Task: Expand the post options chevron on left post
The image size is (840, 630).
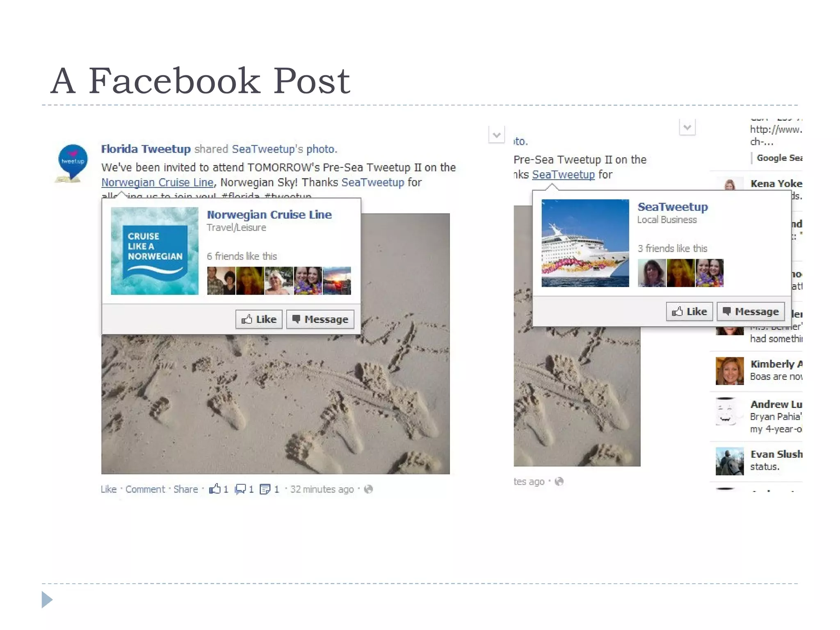Action: tap(496, 135)
